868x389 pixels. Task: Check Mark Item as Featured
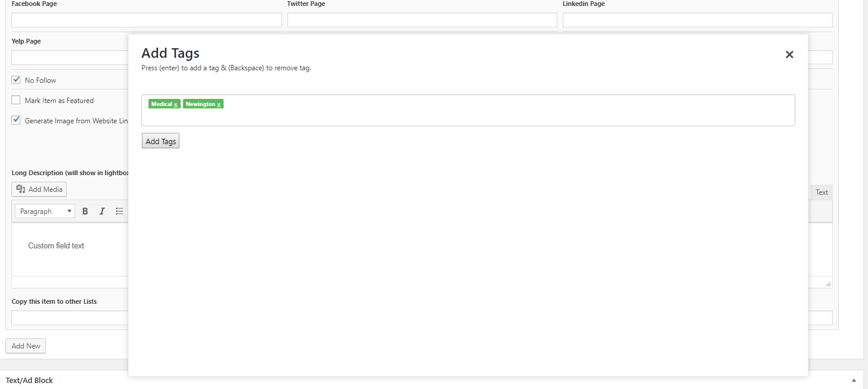[x=16, y=100]
